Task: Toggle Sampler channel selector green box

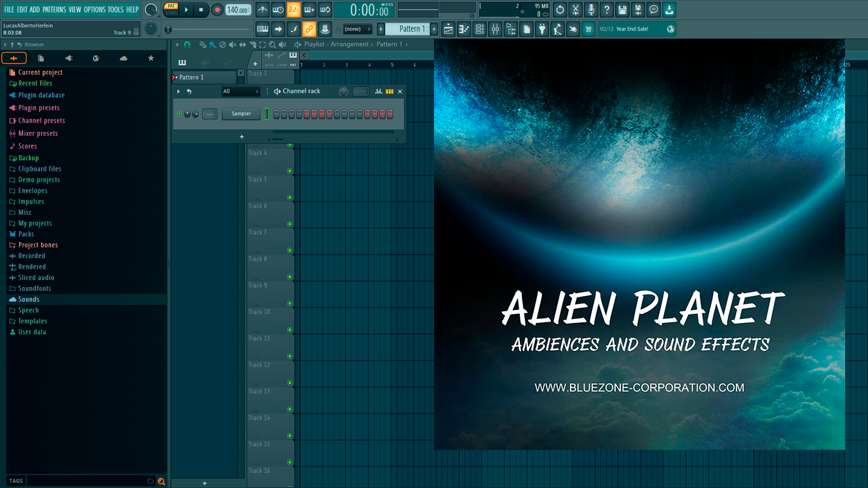Action: pos(267,114)
